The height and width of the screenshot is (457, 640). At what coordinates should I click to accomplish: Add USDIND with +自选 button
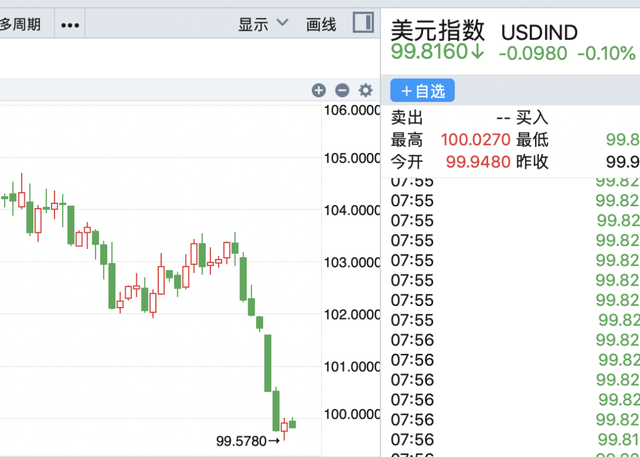coord(422,91)
